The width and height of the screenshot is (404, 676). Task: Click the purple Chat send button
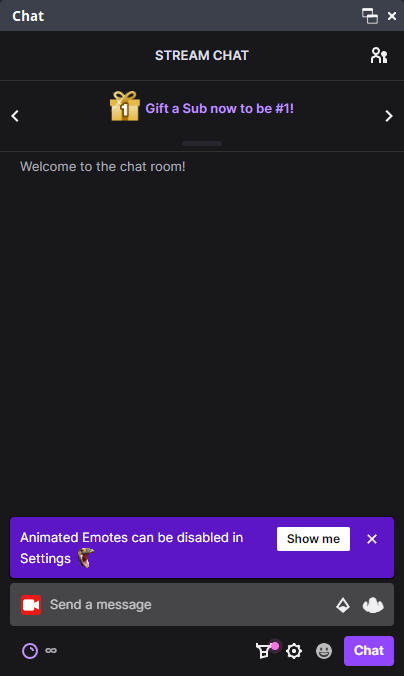369,651
